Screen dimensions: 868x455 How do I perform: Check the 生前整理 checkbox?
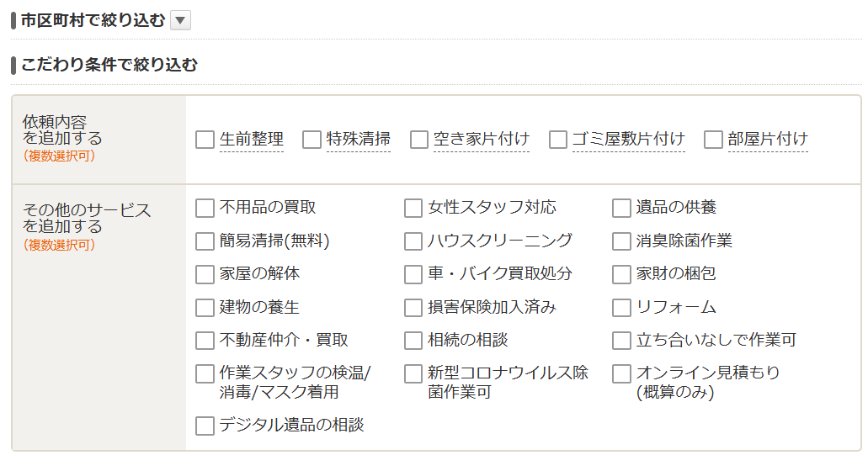click(205, 140)
